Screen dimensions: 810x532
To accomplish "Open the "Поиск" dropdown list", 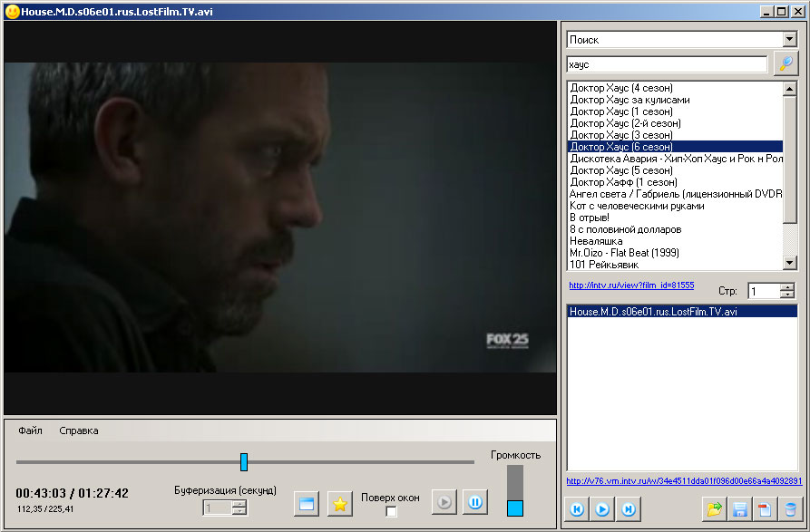I will tap(789, 39).
